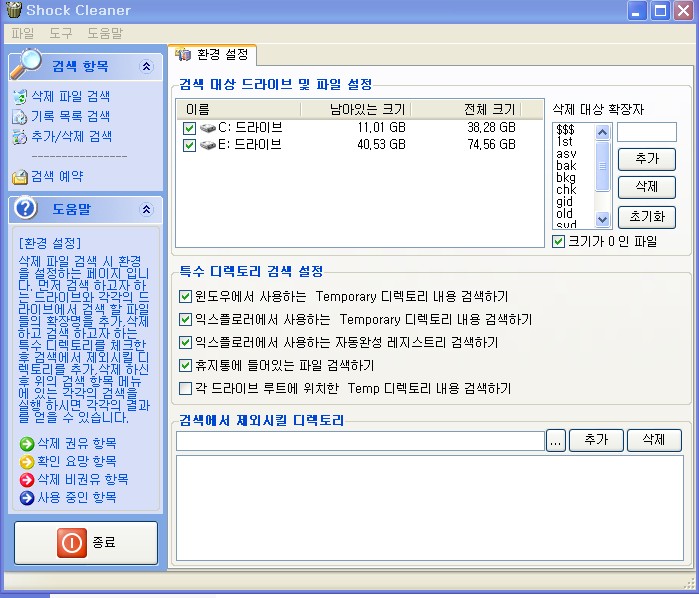The height and width of the screenshot is (598, 699).
Task: Open 검색 예약 folder icon
Action: point(20,177)
